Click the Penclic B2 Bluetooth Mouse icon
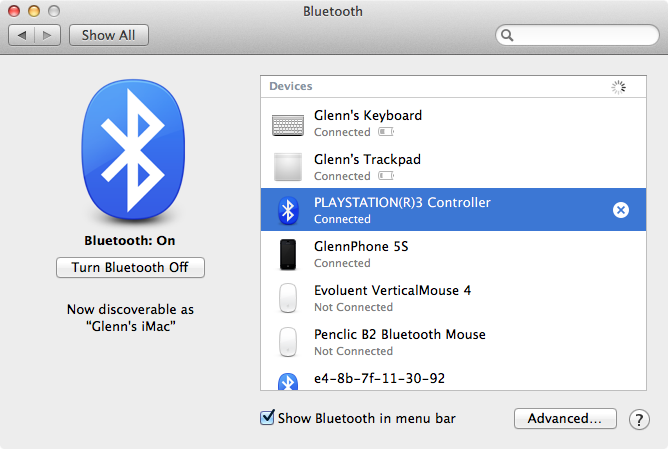This screenshot has width=668, height=449. click(x=288, y=342)
